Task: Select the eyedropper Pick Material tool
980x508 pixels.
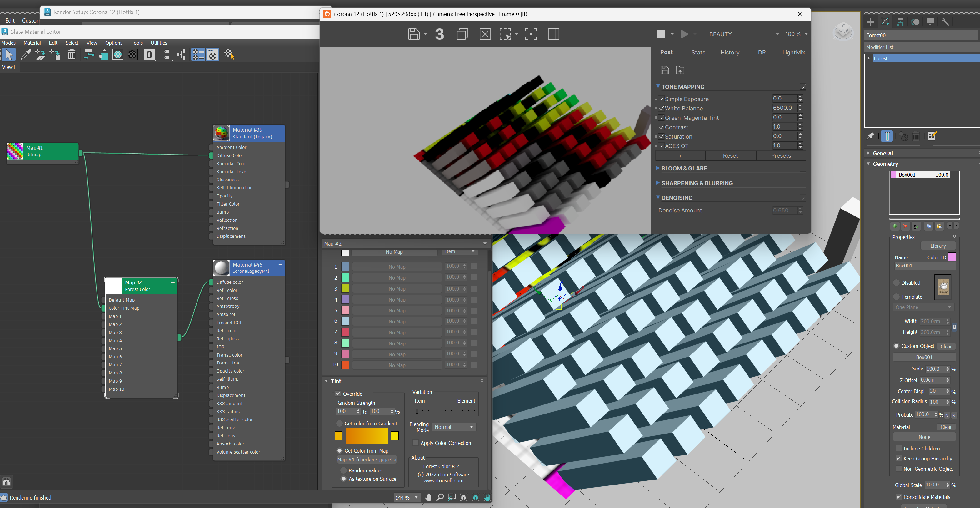Action: [x=26, y=55]
